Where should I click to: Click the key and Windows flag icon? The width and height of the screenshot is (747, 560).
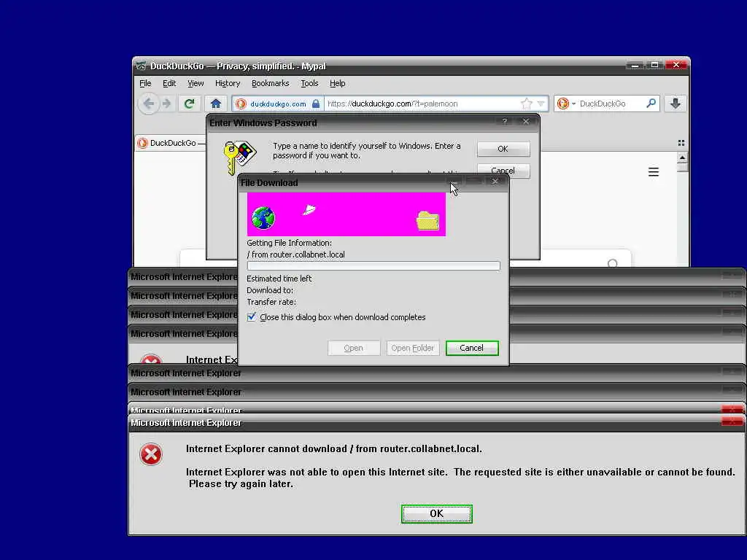point(239,157)
